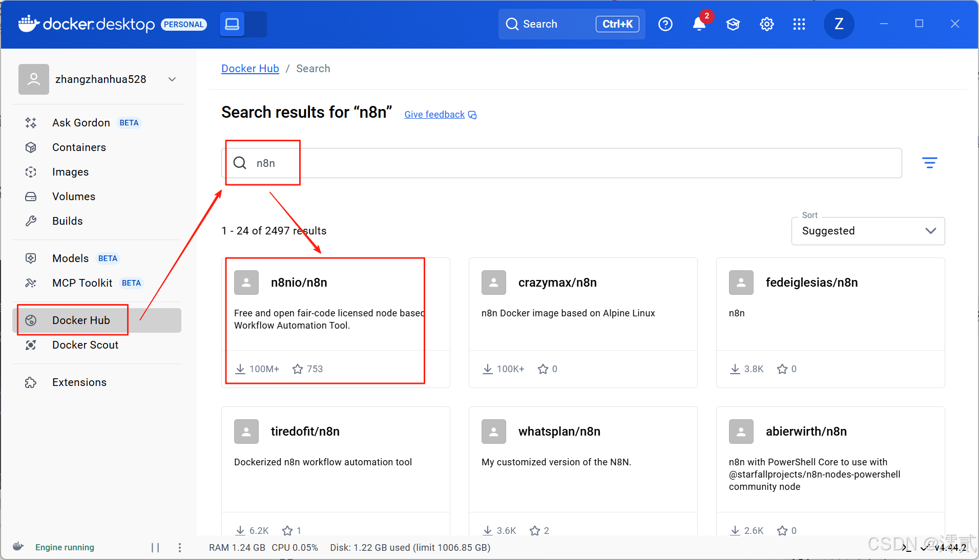Click the star icon on fedeiglesias/n8n card

pyautogui.click(x=782, y=369)
